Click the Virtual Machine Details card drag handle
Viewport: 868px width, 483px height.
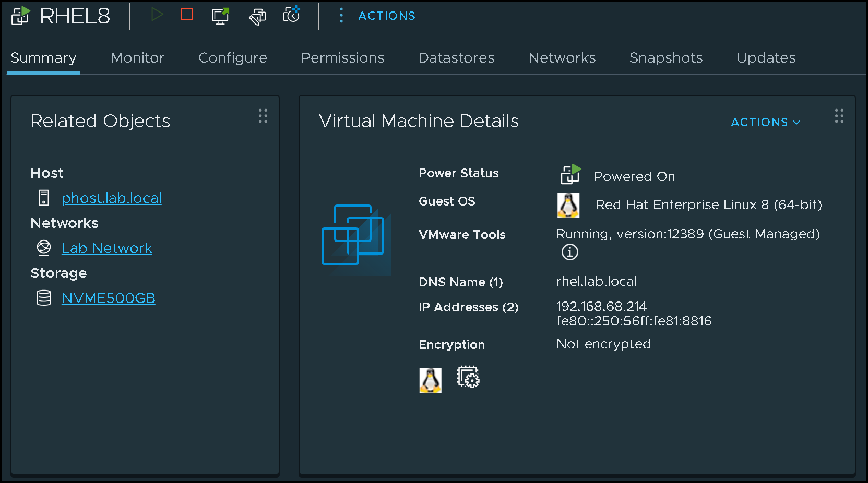[x=839, y=116]
